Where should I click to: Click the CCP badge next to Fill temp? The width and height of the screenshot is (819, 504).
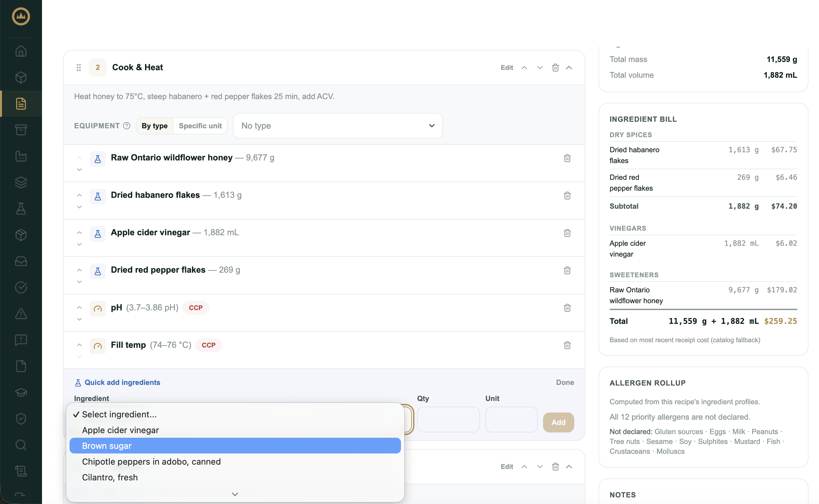(209, 345)
